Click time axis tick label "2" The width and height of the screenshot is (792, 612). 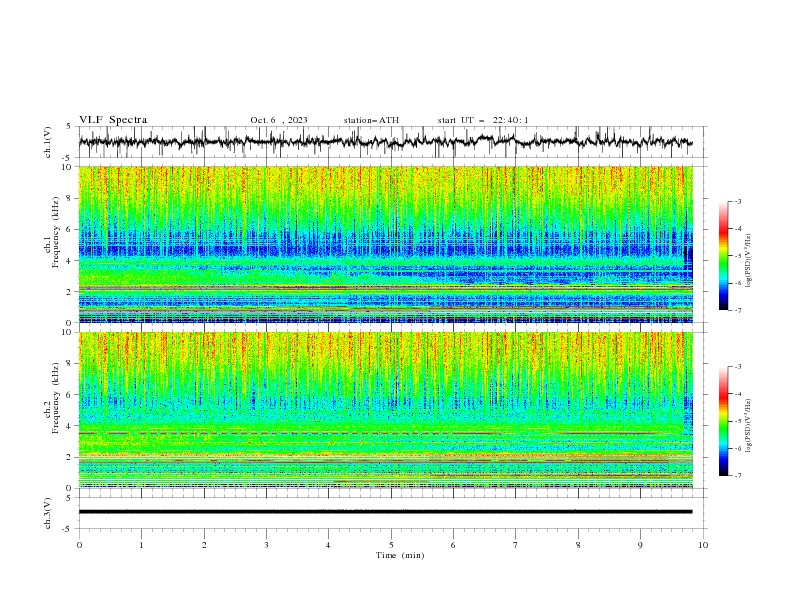point(204,545)
